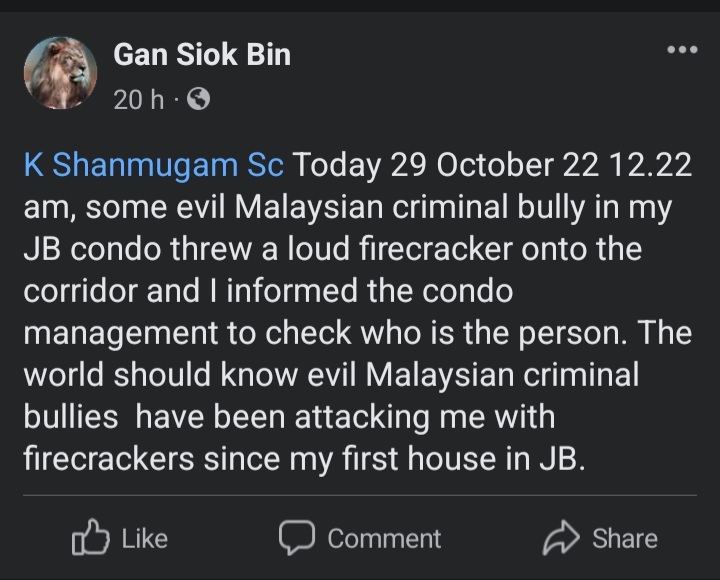The height and width of the screenshot is (580, 720).
Task: Open the three-dot post options menu
Action: click(x=681, y=50)
